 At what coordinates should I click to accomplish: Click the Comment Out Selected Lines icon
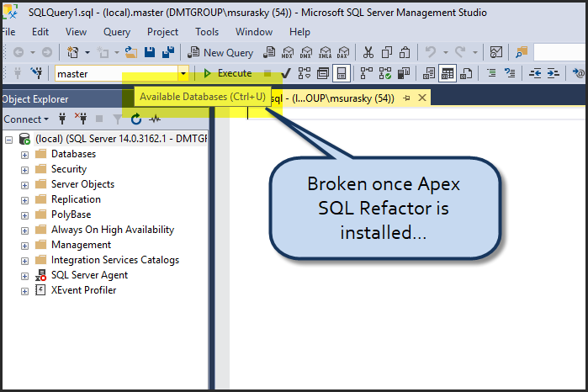(491, 73)
